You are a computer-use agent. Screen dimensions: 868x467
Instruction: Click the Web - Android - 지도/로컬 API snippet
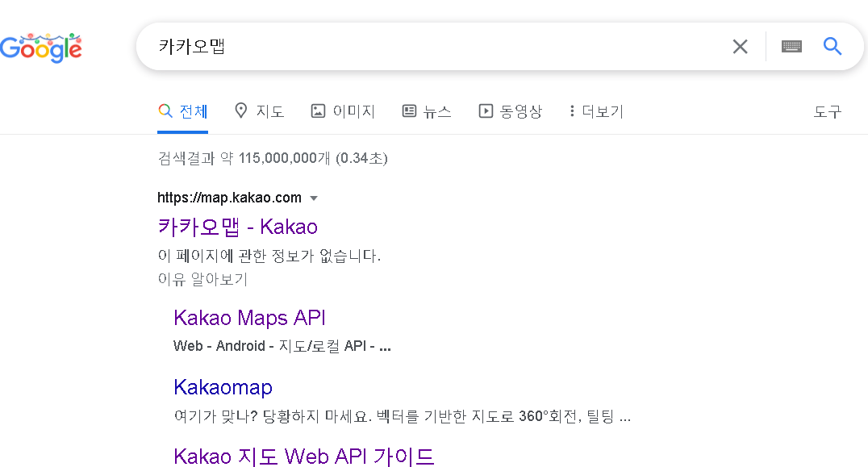[282, 346]
